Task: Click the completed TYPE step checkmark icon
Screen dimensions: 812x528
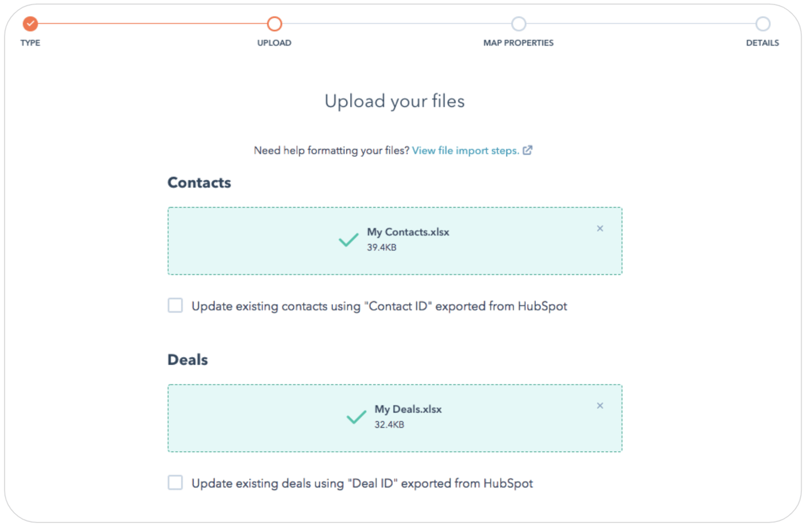Action: coord(30,24)
